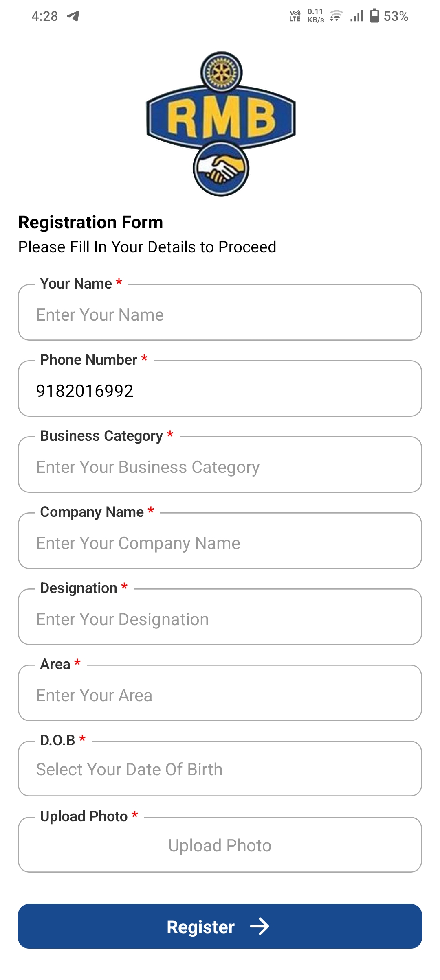
Task: Tap the Wi-Fi icon in status bar
Action: (336, 16)
